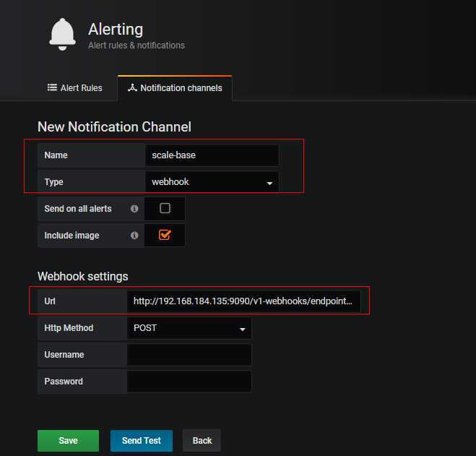Click the Alerting page title
476x456 pixels.
tap(116, 30)
